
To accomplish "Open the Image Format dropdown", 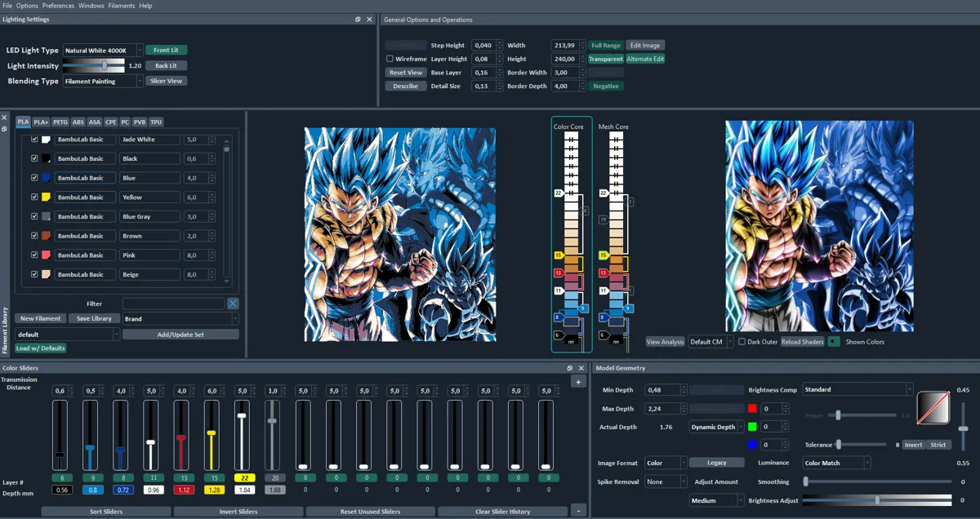I will click(x=666, y=463).
